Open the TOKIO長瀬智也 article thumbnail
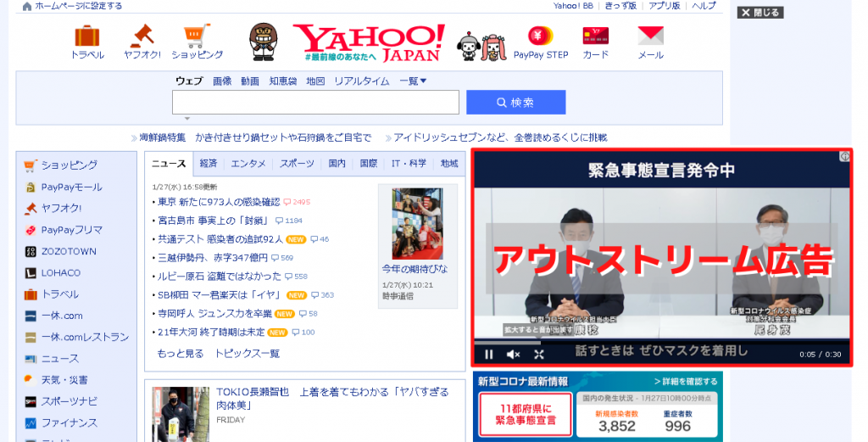868x442 pixels. click(x=181, y=414)
